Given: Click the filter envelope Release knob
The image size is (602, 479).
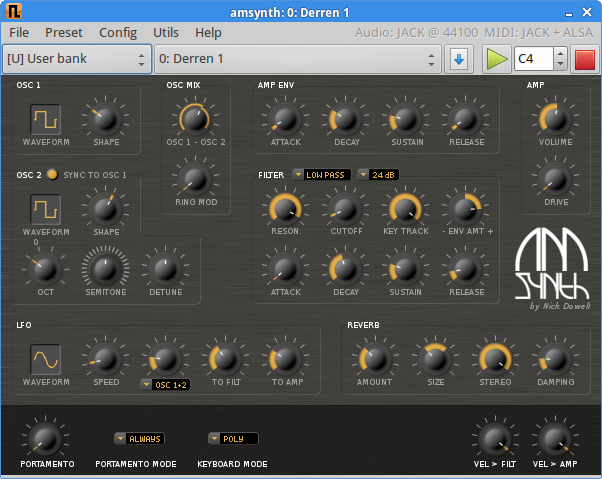Looking at the screenshot, I should (x=465, y=269).
